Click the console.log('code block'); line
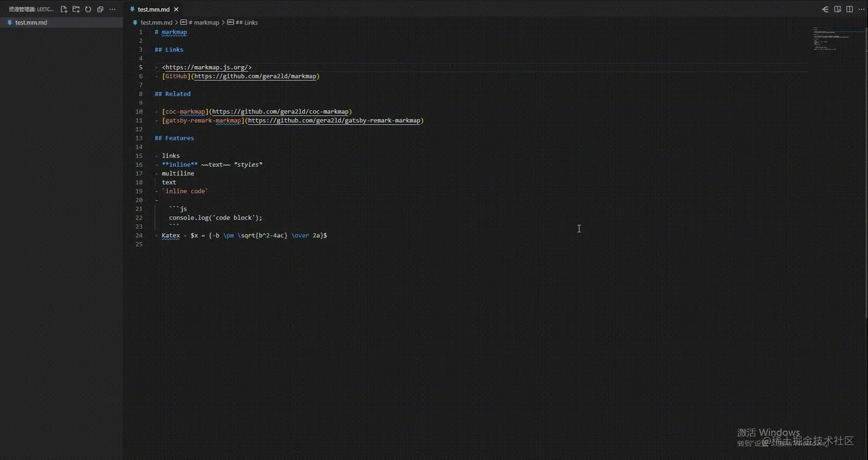 (x=215, y=218)
